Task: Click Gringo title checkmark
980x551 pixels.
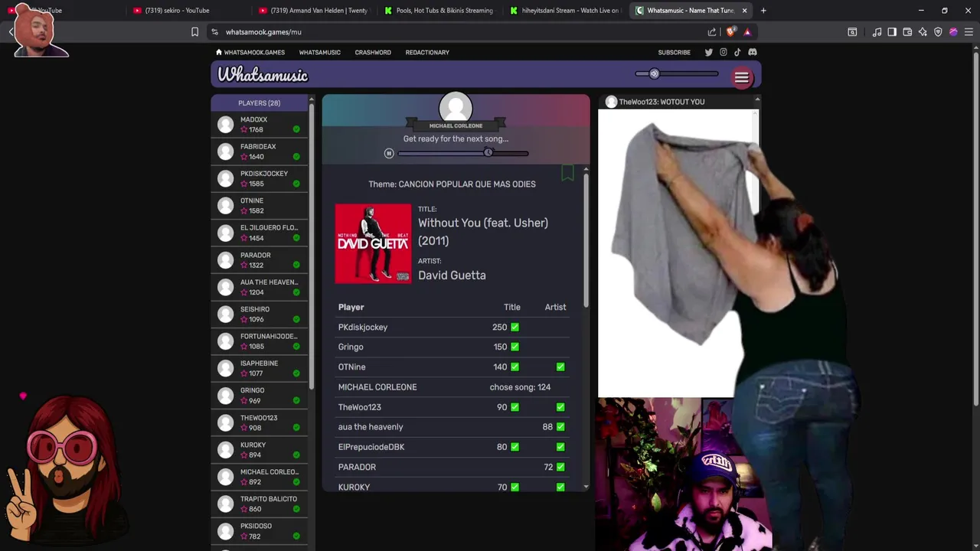Action: pyautogui.click(x=514, y=347)
